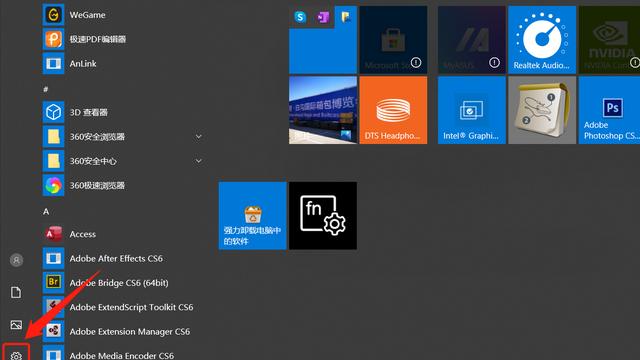Open the orange PDF editor app icon

pyautogui.click(x=53, y=39)
